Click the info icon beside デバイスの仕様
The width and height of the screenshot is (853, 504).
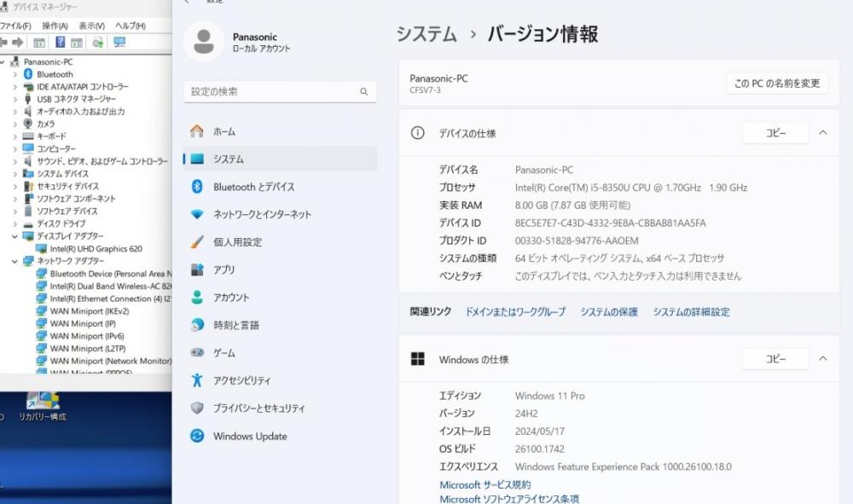tap(417, 133)
